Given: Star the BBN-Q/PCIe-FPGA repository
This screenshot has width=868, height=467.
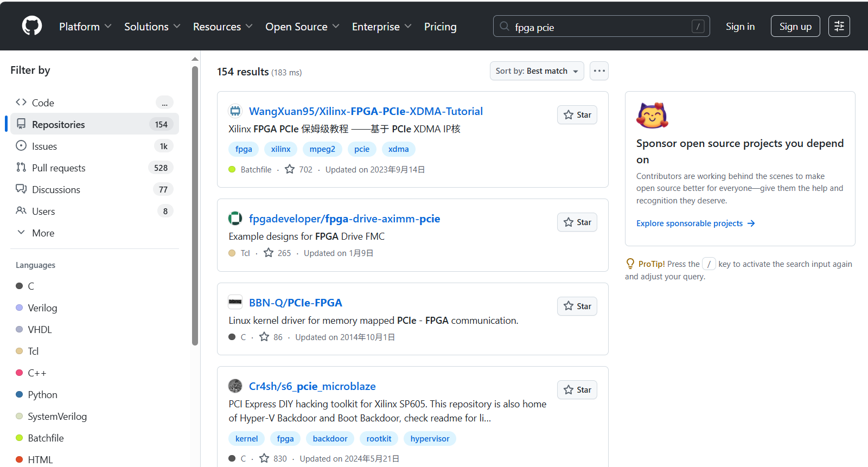Looking at the screenshot, I should click(x=577, y=306).
